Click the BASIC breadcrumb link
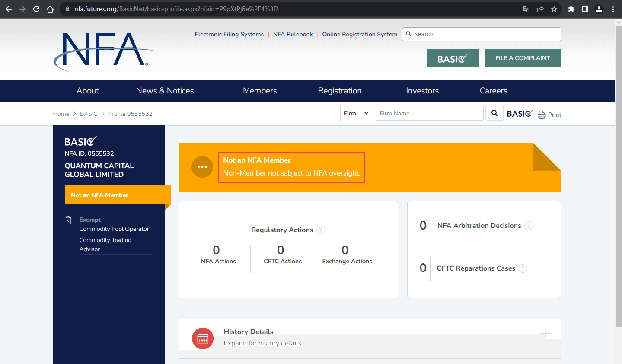This screenshot has height=364, width=622. point(89,114)
